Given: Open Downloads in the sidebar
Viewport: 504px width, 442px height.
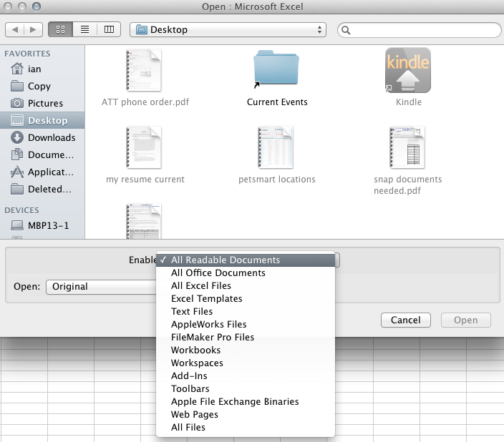Looking at the screenshot, I should coord(42,137).
